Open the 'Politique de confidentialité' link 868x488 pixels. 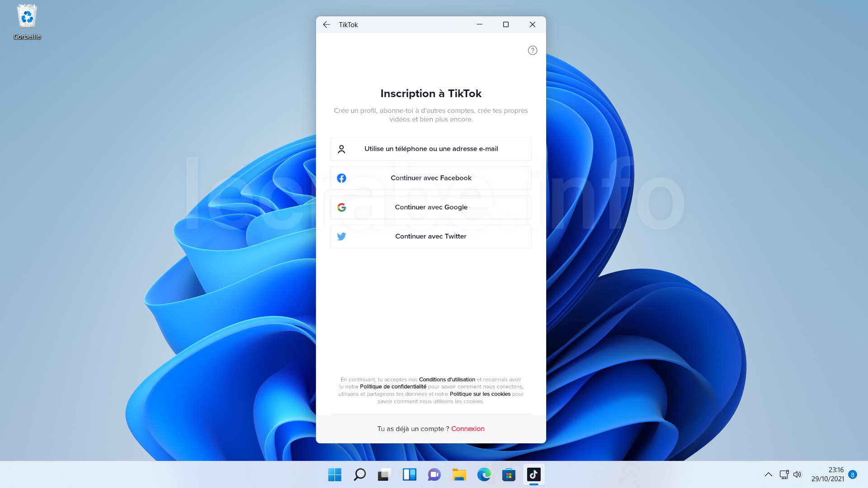(393, 387)
